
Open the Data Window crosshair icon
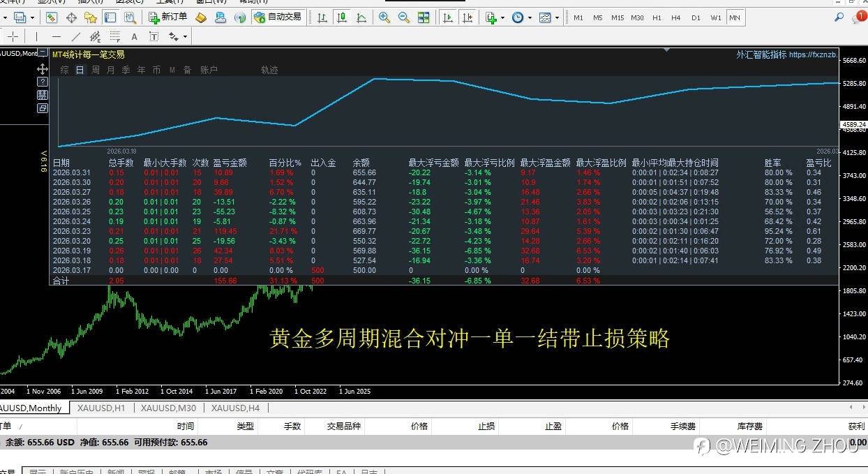[x=71, y=17]
